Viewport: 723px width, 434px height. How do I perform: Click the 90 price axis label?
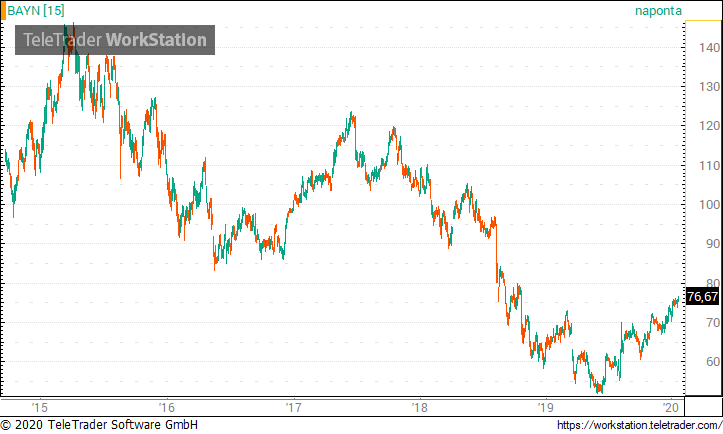713,244
